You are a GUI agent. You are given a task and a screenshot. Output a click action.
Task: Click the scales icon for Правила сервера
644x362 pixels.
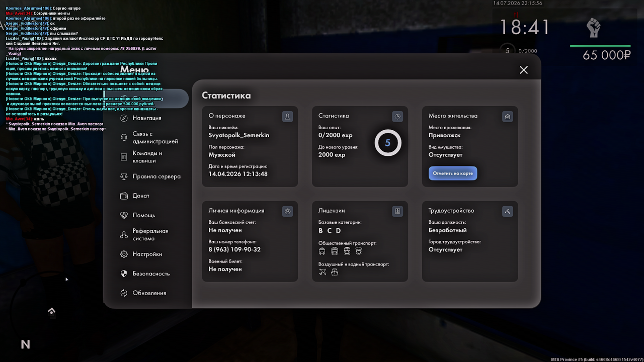coord(124,176)
